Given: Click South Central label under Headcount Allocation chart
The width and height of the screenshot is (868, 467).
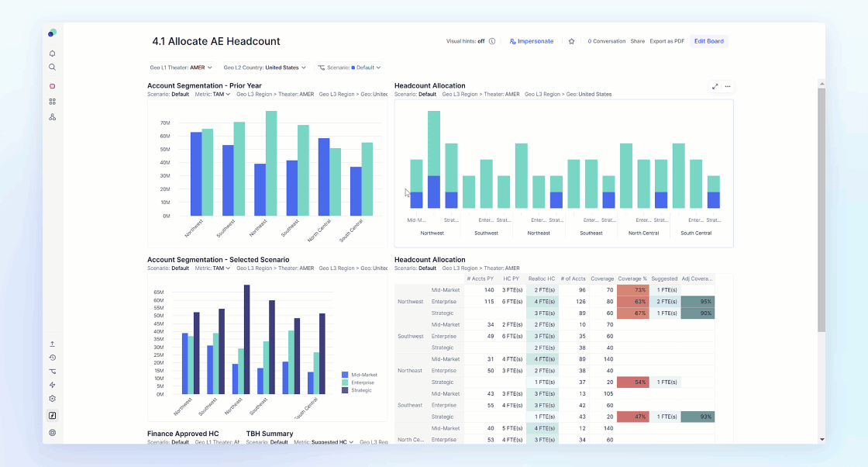Looking at the screenshot, I should [696, 233].
